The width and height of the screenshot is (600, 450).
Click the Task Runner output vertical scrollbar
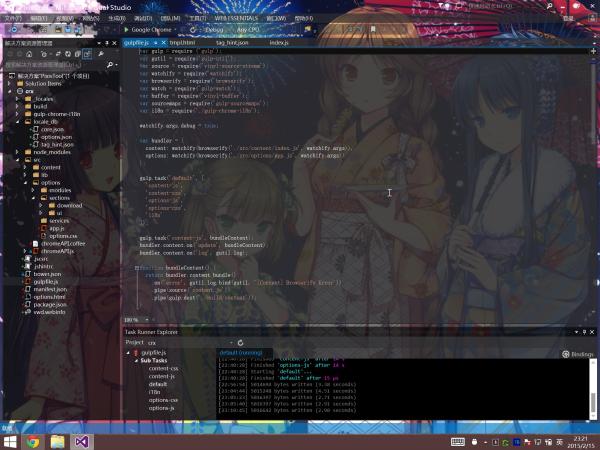(x=593, y=388)
